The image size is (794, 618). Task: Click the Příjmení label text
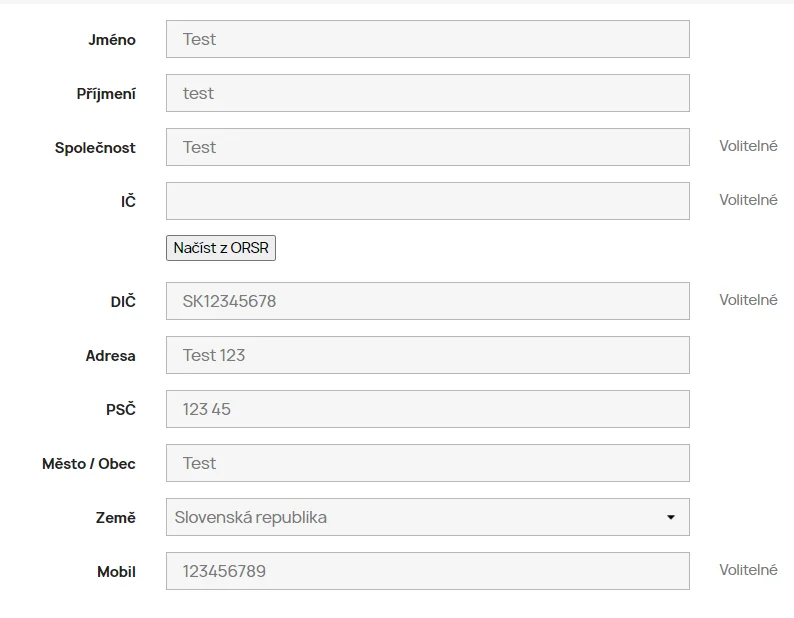(x=106, y=94)
